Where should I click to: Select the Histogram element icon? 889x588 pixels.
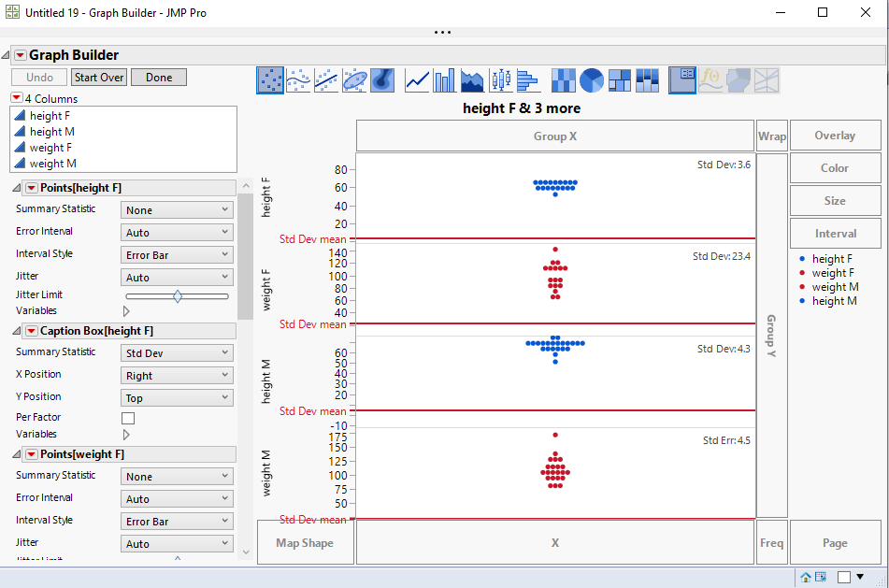(x=528, y=80)
